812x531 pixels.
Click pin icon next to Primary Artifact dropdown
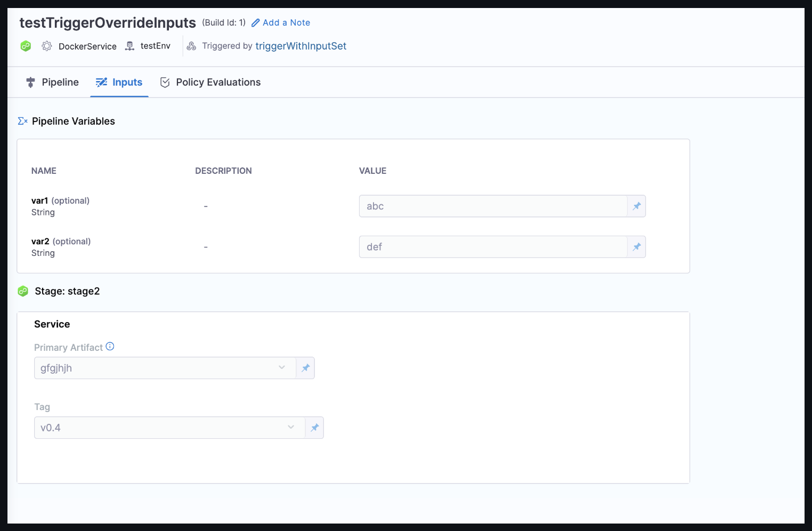(x=305, y=368)
